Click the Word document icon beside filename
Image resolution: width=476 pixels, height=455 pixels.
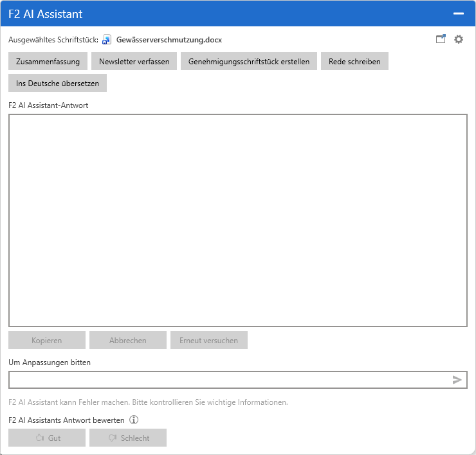[107, 40]
